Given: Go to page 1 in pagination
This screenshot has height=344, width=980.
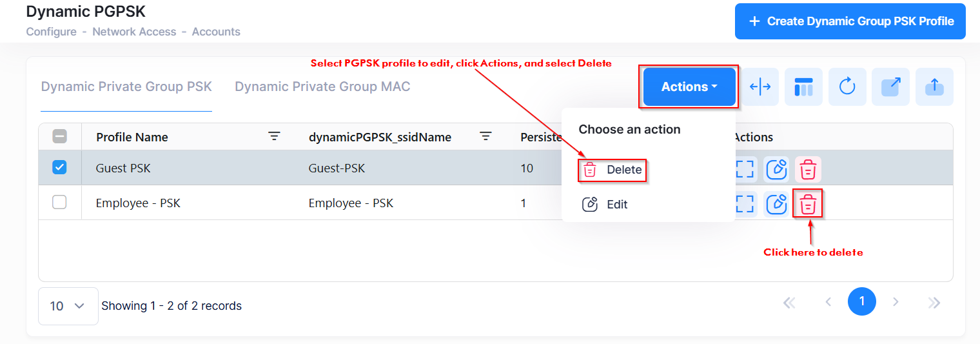Looking at the screenshot, I should 861,301.
